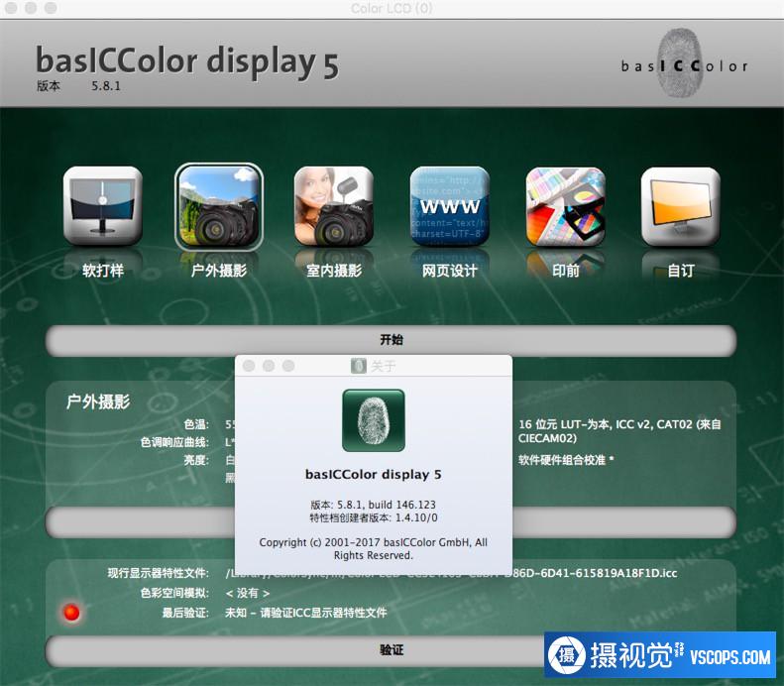Screen dimensions: 784x686
Task: Click the version 5.8.1 build text in About
Action: pos(373,505)
